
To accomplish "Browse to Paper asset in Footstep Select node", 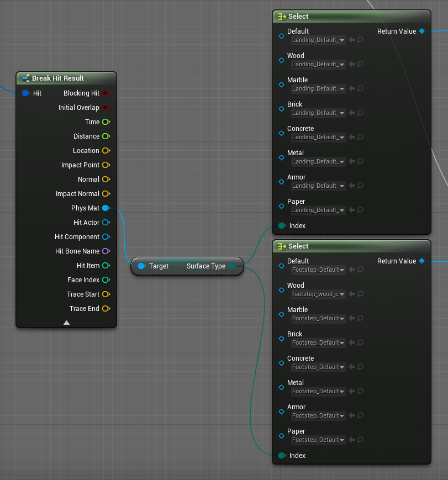I will pyautogui.click(x=360, y=440).
